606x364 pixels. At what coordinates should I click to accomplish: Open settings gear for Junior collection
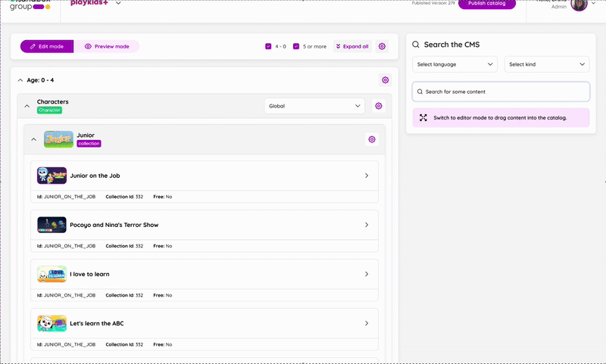tap(372, 139)
